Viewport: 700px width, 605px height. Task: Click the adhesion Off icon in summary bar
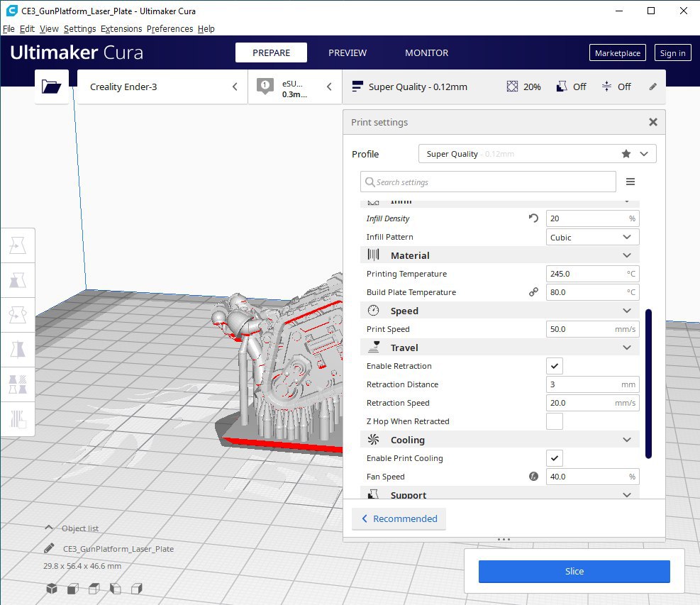(606, 87)
